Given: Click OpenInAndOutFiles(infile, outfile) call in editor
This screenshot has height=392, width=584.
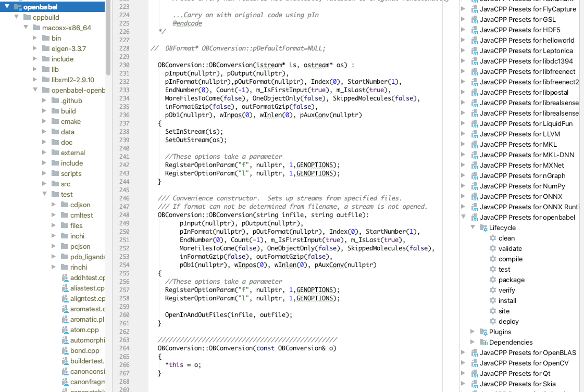Looking at the screenshot, I should (x=228, y=315).
